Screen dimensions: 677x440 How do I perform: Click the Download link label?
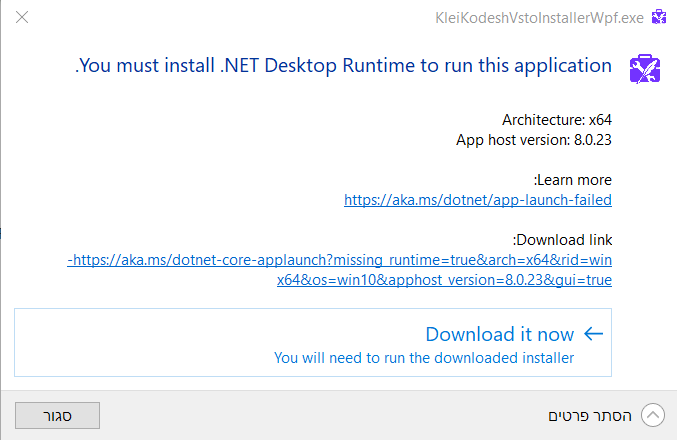point(562,240)
